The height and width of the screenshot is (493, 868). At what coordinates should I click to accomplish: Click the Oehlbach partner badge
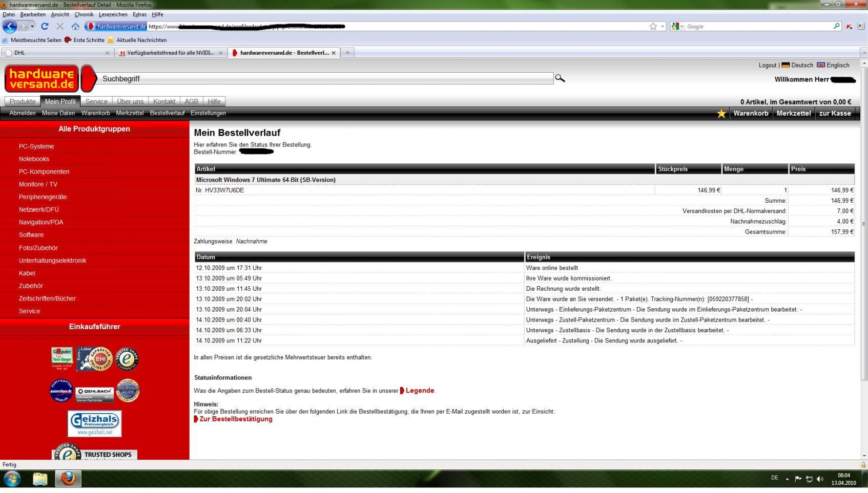[x=95, y=395]
